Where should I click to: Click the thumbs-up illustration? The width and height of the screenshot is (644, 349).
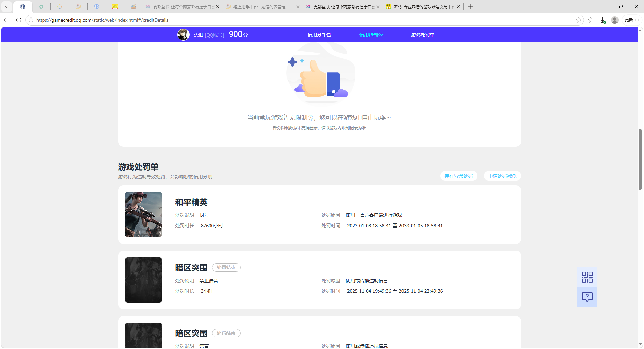320,74
